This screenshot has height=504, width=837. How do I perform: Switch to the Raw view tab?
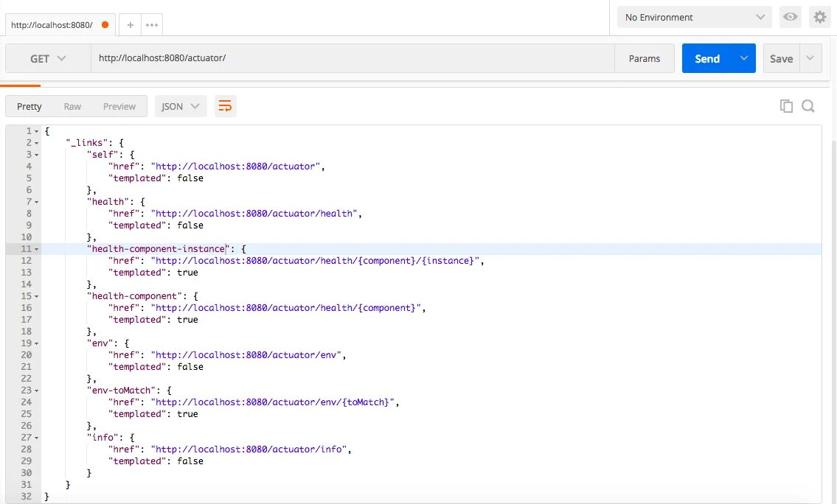pos(72,106)
